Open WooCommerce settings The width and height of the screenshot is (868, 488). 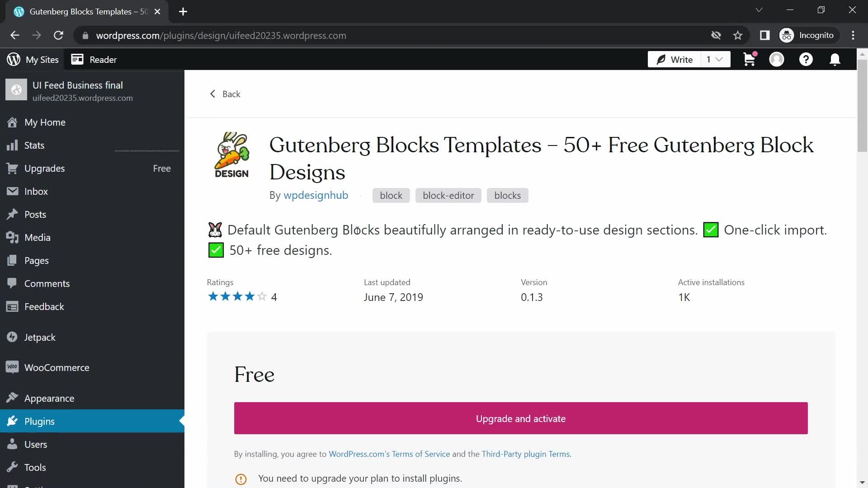tap(56, 368)
